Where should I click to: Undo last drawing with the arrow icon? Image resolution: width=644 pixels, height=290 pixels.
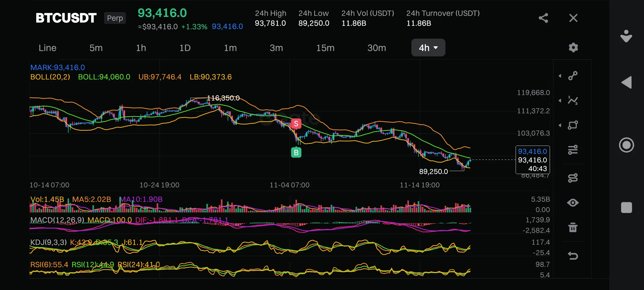coord(573,256)
